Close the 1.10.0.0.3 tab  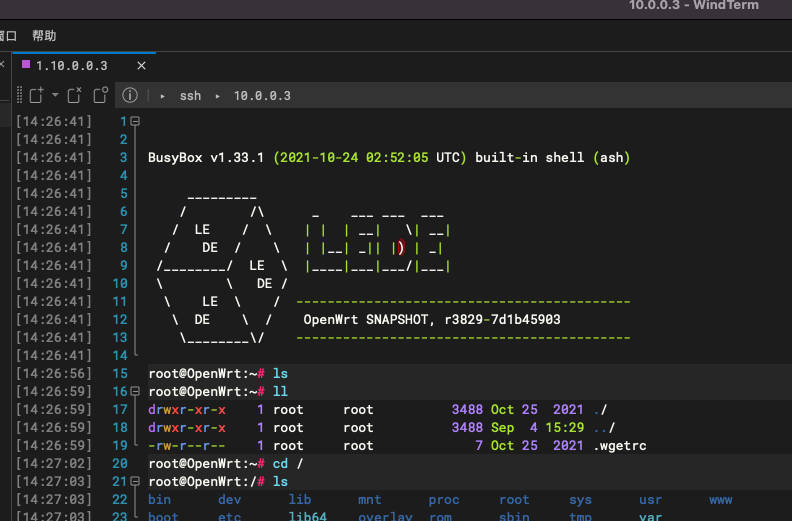click(x=141, y=66)
